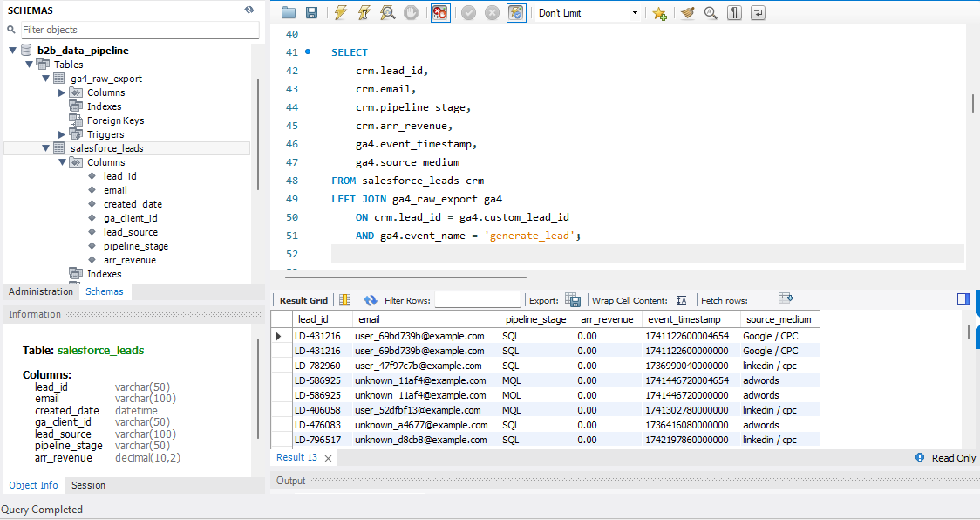Open the Session tab
Screen dimensions: 980x520
(x=88, y=485)
